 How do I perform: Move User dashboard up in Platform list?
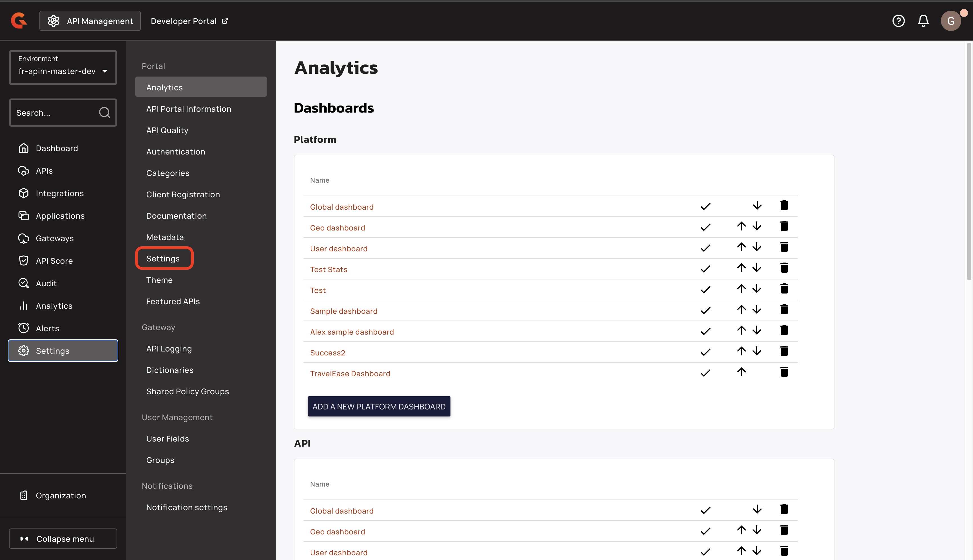(x=741, y=247)
